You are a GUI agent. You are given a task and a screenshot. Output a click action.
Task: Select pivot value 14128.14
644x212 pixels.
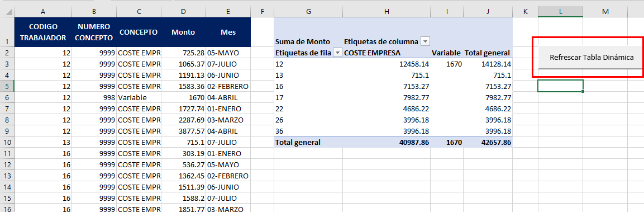[x=488, y=64]
